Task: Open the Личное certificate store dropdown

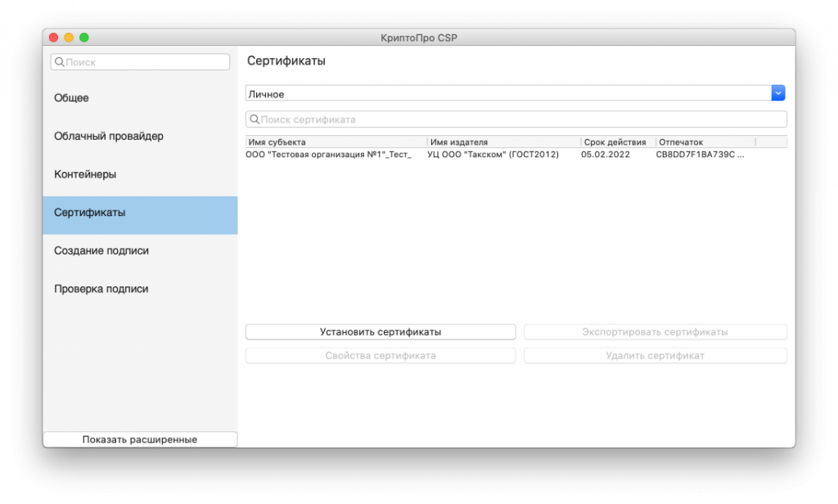Action: pos(516,93)
